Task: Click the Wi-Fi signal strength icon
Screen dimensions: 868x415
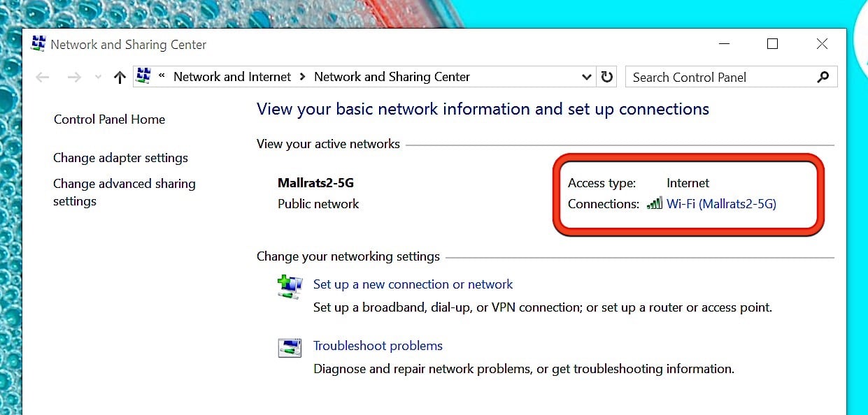Action: coord(654,203)
